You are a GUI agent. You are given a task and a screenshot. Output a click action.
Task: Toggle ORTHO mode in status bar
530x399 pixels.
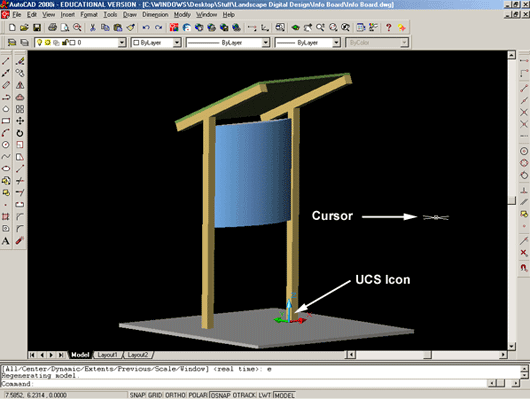pos(175,395)
